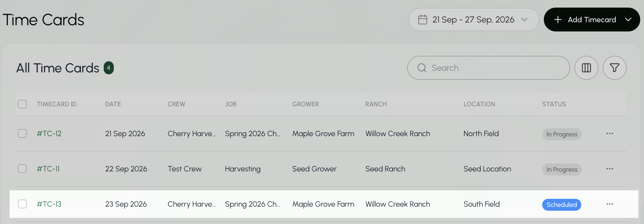
Task: Click the Scheduled status badge of #TC-13
Action: click(x=561, y=205)
